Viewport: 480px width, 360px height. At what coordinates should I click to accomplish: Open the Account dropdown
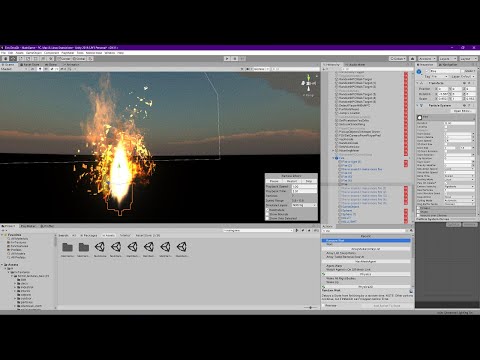[427, 59]
